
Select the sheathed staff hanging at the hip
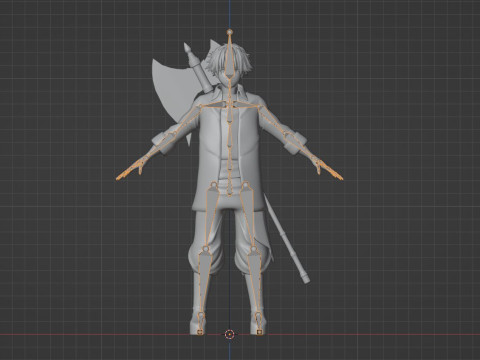tap(287, 239)
